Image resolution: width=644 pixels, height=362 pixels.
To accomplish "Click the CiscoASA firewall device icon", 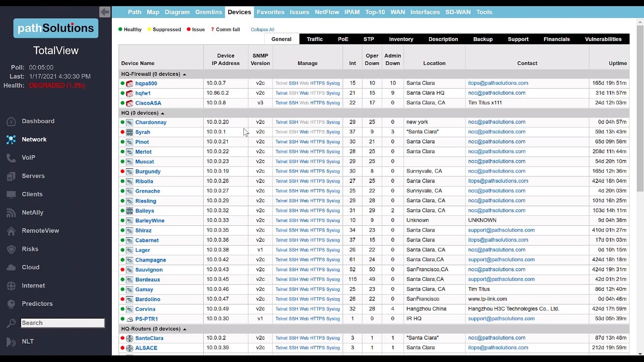I will click(x=130, y=103).
